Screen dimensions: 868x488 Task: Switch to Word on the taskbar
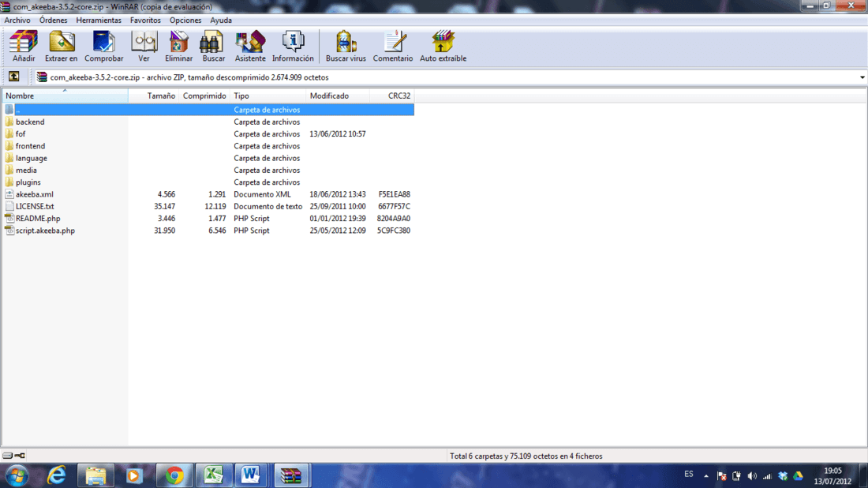250,476
